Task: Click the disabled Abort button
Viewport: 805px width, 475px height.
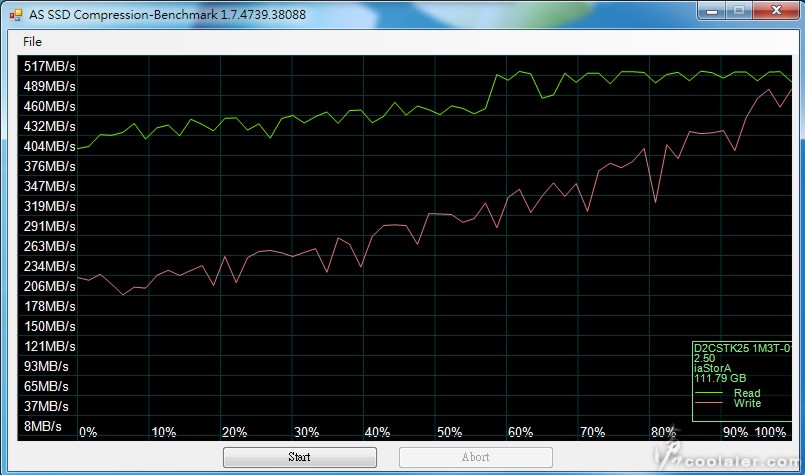Action: 475,457
